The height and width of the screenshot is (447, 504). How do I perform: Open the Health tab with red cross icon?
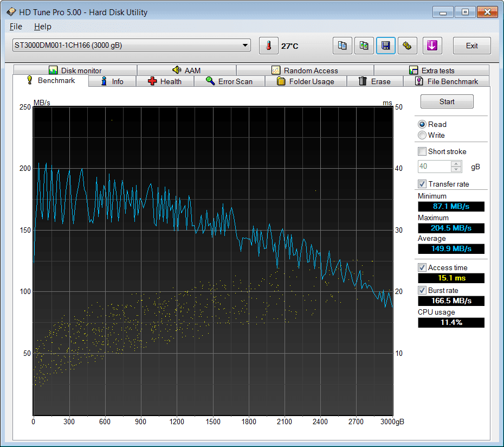pos(165,81)
